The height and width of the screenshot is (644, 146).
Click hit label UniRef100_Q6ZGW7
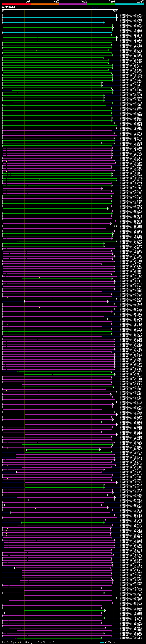[x=131, y=60]
